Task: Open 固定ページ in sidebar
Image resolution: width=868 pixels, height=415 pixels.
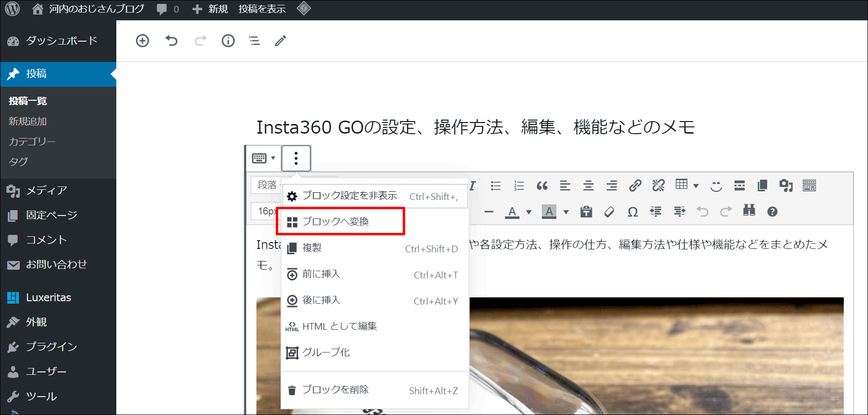Action: [58, 215]
